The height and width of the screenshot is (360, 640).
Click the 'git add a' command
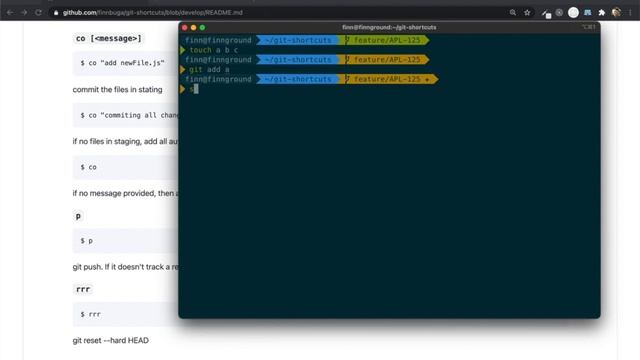coord(209,69)
